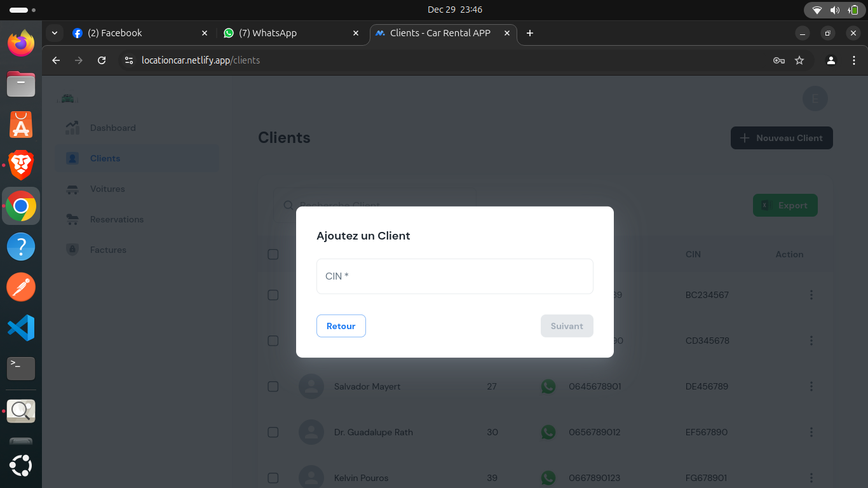
Task: Open the system status menu
Action: [x=835, y=10]
